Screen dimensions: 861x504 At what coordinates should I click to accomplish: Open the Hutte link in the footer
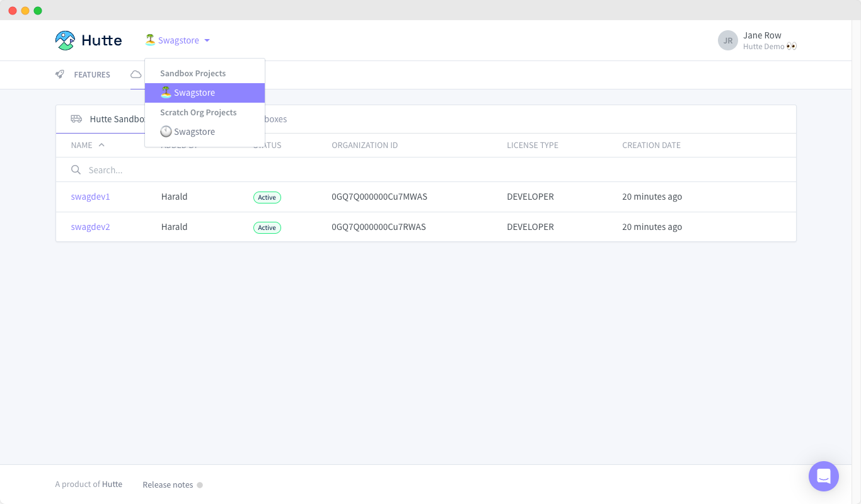tap(112, 484)
